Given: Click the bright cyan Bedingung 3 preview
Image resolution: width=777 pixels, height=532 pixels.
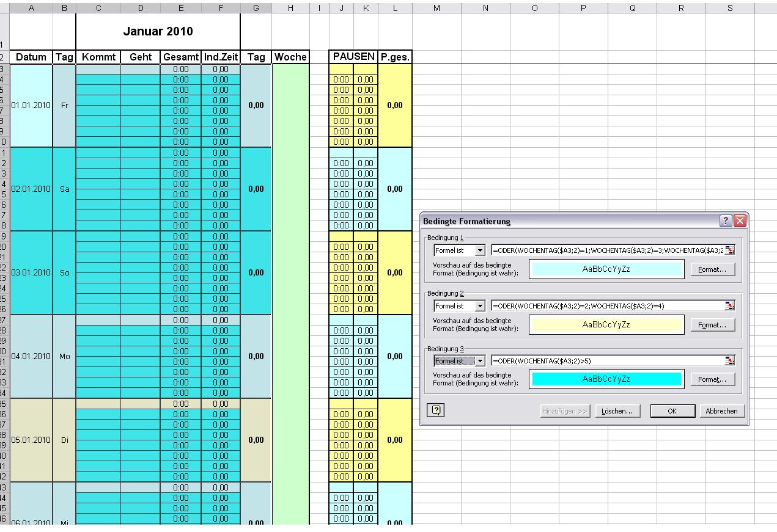Looking at the screenshot, I should coord(606,379).
